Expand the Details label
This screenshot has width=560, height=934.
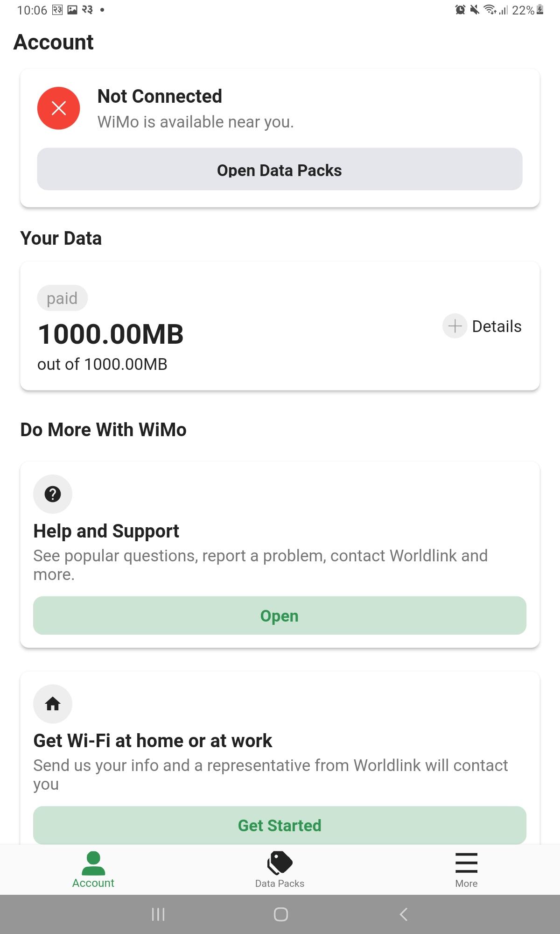point(497,326)
